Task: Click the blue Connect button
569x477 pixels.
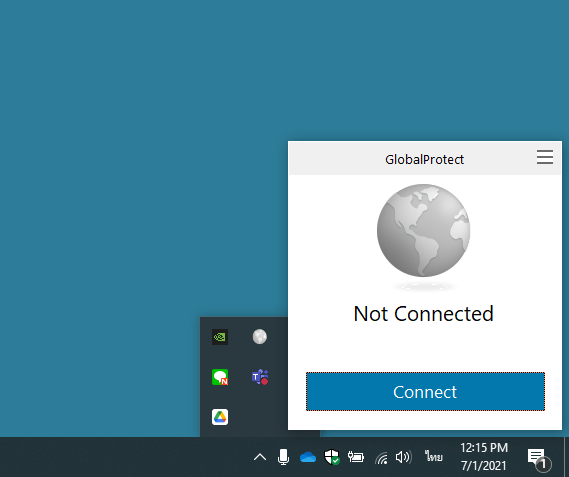Action: click(x=425, y=391)
